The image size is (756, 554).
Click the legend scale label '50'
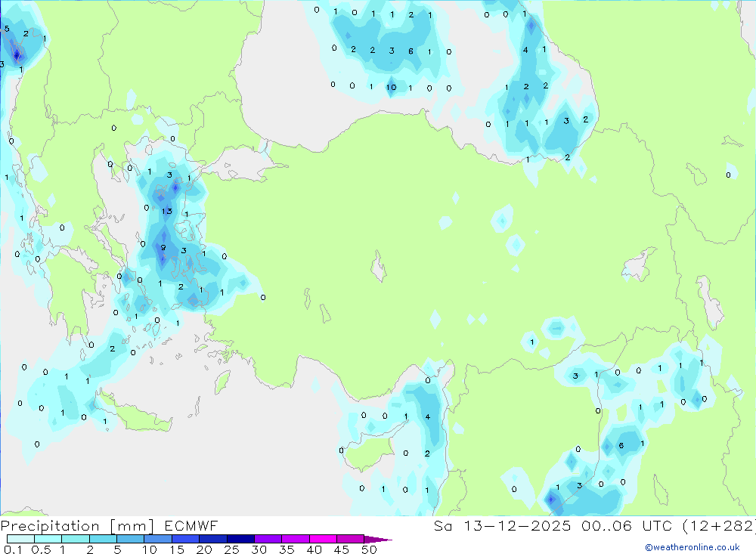(369, 549)
